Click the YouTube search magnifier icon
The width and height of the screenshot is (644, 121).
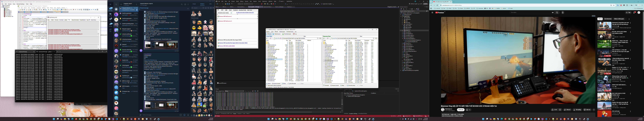[557, 13]
